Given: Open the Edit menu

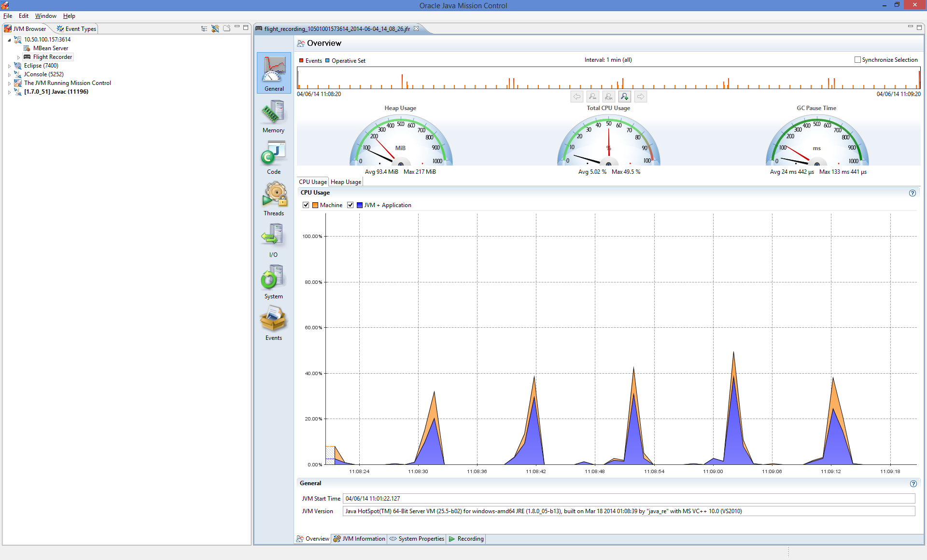Looking at the screenshot, I should [x=24, y=16].
